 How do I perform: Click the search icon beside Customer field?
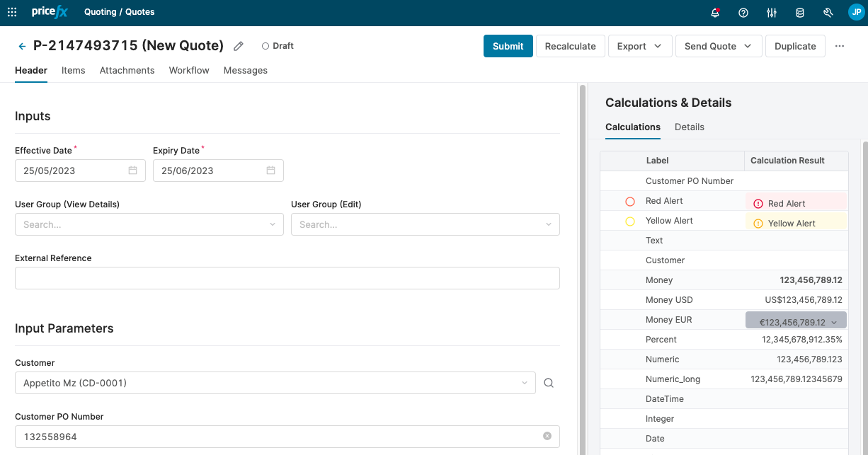549,383
